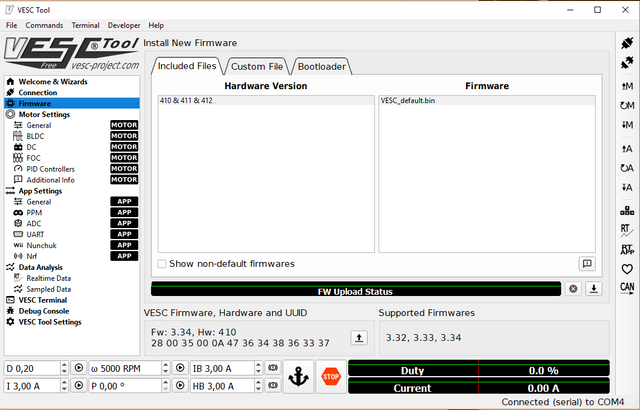Click the FW Upload Status progress bar
640x410 pixels.
[356, 289]
